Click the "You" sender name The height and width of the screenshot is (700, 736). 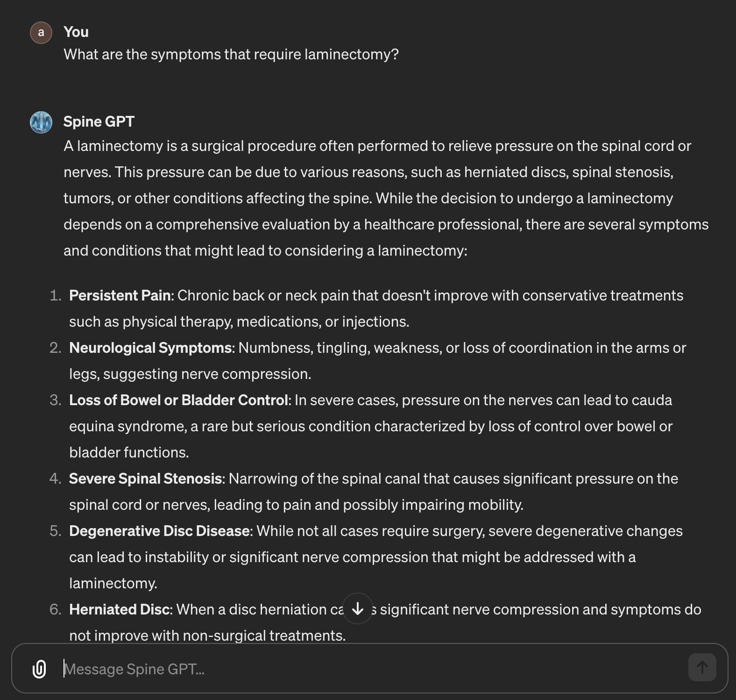[76, 32]
